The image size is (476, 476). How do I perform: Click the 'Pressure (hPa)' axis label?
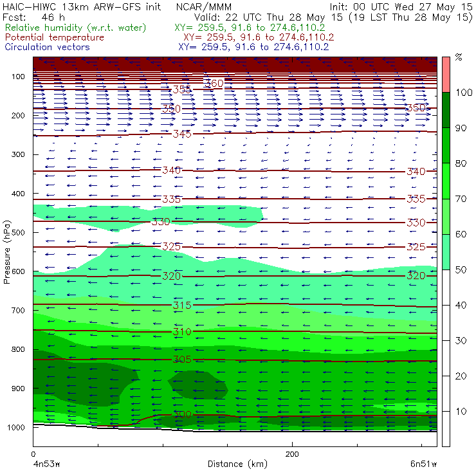[6, 252]
